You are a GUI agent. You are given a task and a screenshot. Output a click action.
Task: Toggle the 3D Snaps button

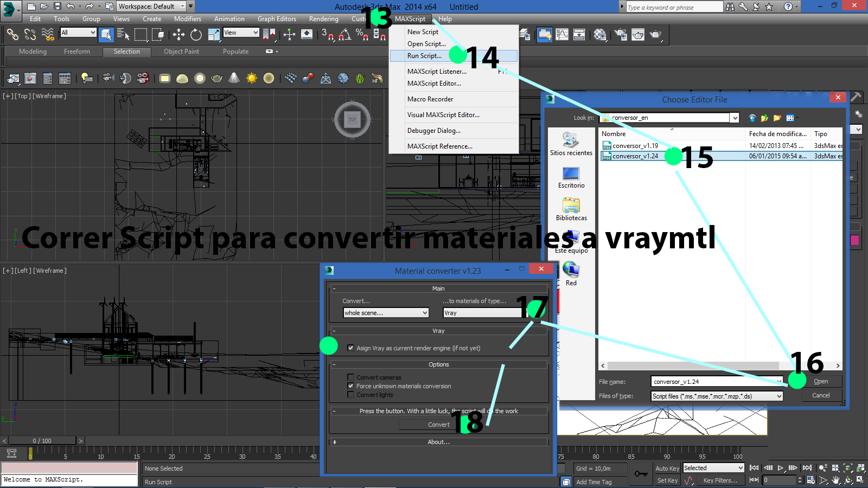tap(327, 35)
